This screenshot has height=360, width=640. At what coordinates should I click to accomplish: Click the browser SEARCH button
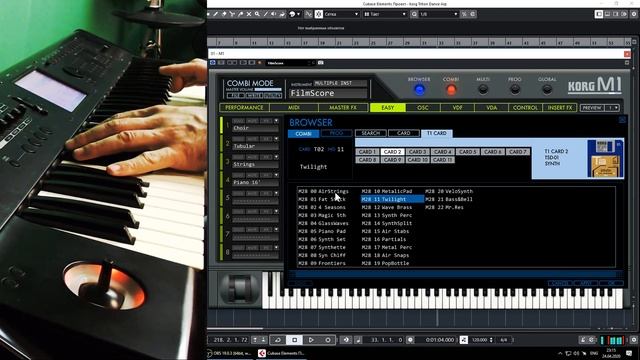tap(371, 133)
